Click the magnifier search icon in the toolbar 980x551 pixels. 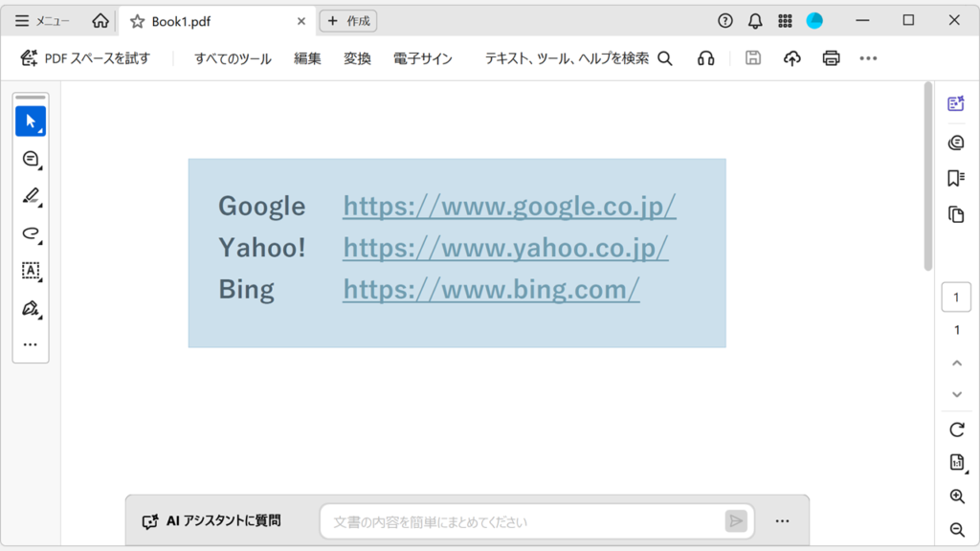point(665,58)
